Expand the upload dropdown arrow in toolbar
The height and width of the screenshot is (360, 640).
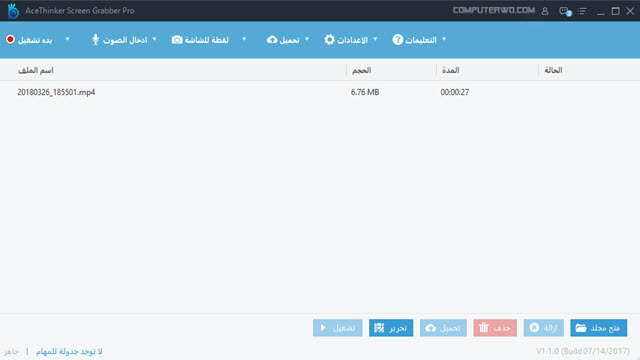307,39
